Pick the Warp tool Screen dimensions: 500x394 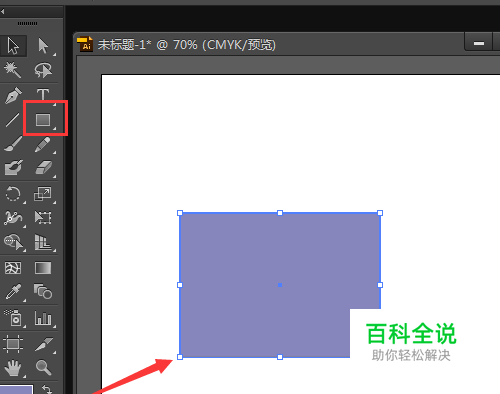(13, 218)
